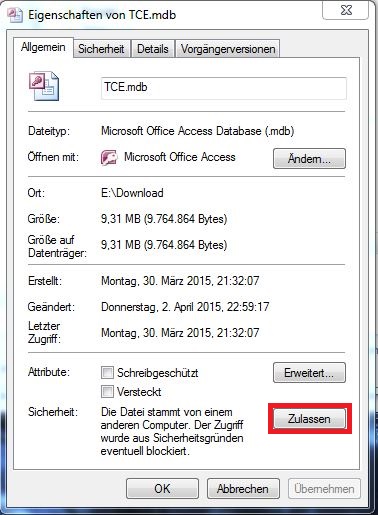Click into the TCE.mdb filename field
Viewport: 378px width, 515px height.
pyautogui.click(x=224, y=88)
